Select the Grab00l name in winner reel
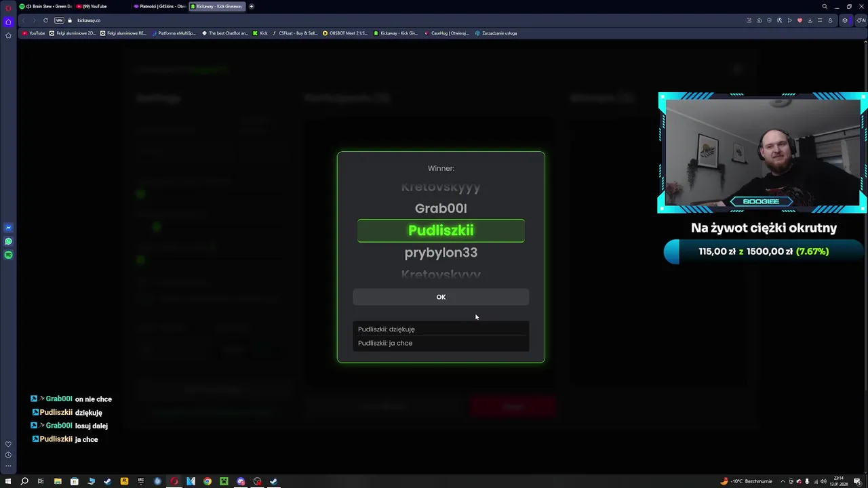The height and width of the screenshot is (488, 868). point(441,208)
